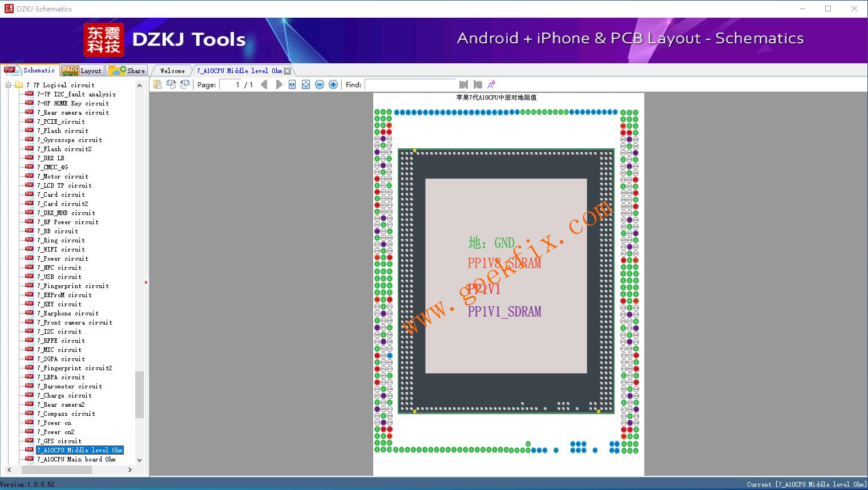
Task: Collapse the left panel with the red arrow
Action: (146, 282)
